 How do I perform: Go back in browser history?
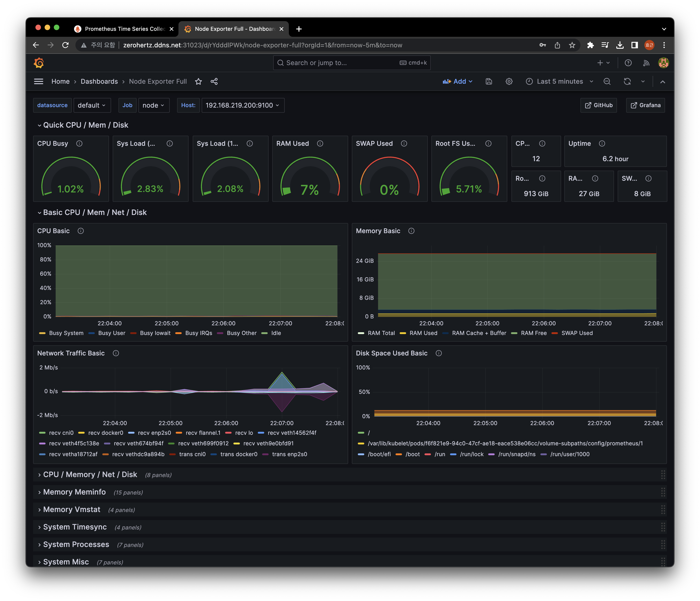click(36, 45)
